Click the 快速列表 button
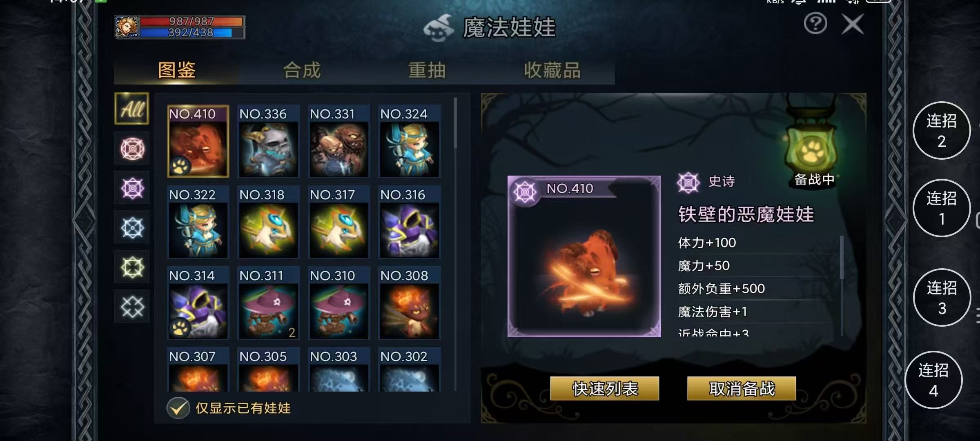The height and width of the screenshot is (441, 980). 605,388
